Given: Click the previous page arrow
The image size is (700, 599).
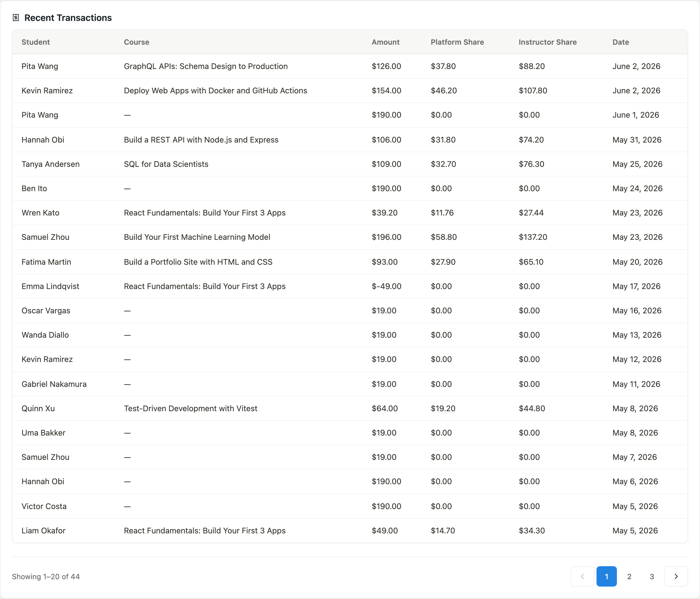Looking at the screenshot, I should (x=582, y=576).
